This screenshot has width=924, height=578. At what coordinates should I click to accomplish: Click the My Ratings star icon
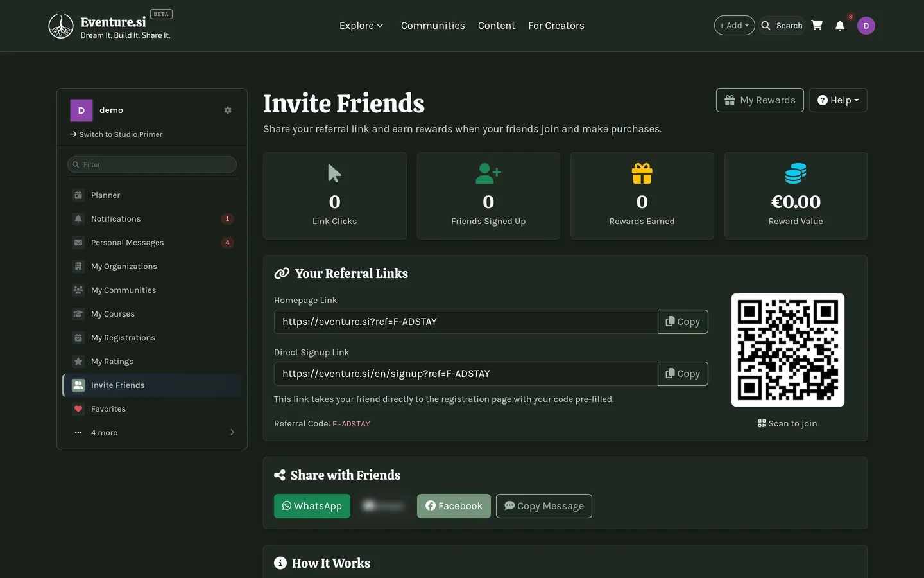tap(78, 362)
